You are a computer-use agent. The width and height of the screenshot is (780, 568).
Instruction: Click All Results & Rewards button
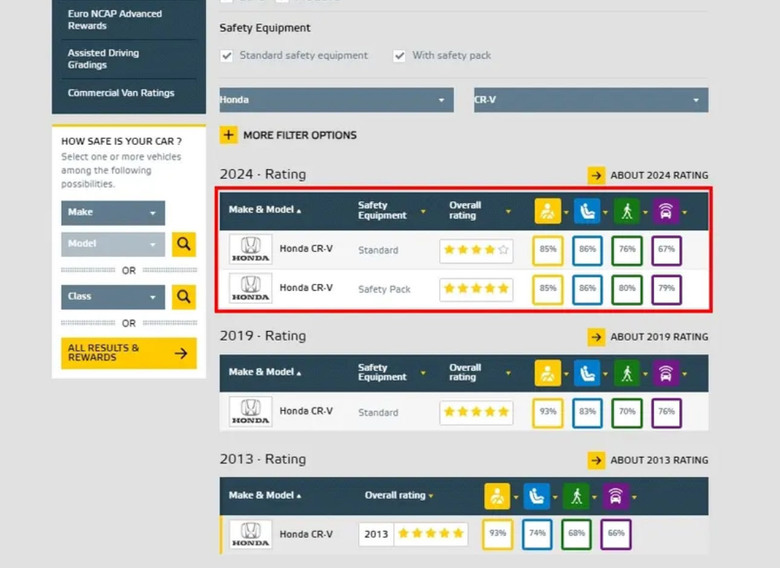129,353
